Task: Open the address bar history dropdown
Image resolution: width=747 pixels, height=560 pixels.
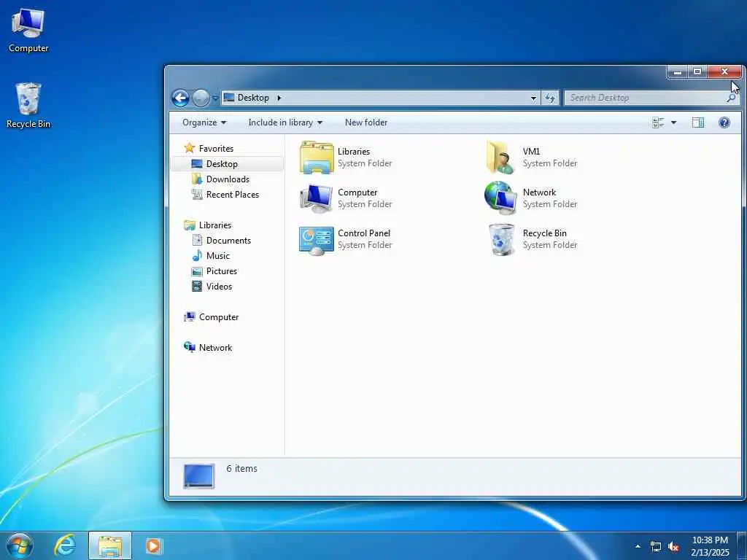Action: pos(533,98)
